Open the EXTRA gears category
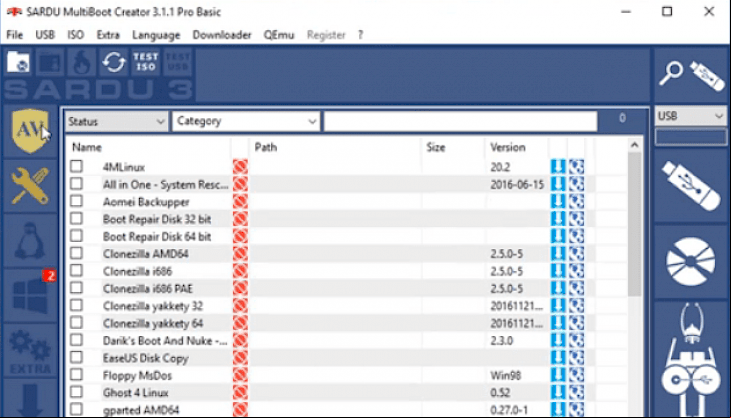 pyautogui.click(x=30, y=352)
